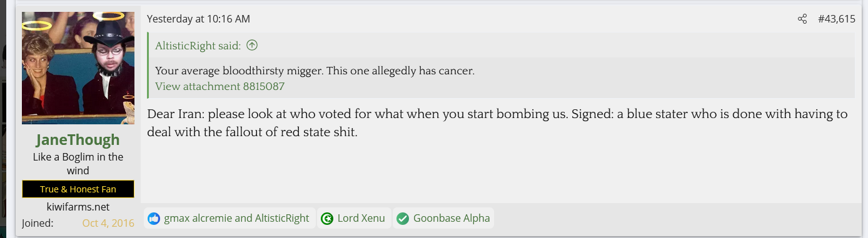Click the Dear Iran post body text
The image size is (868, 238).
coord(497,123)
